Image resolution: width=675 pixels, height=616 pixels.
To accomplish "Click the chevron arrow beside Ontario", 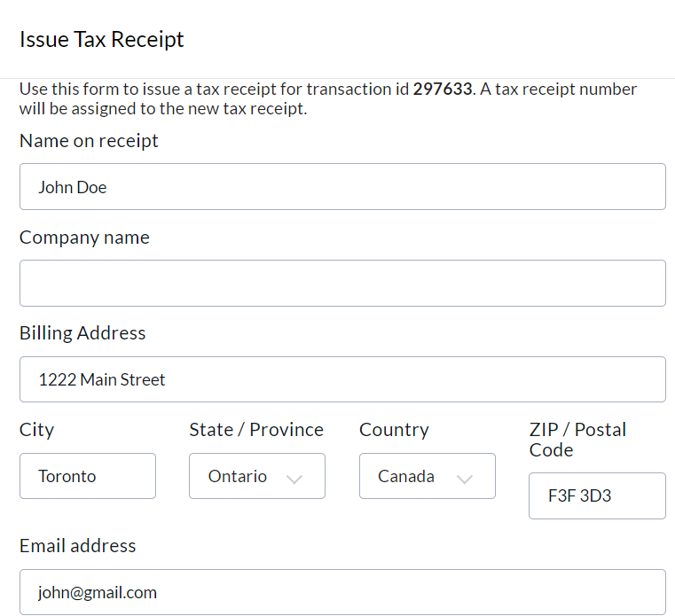I will point(294,479).
